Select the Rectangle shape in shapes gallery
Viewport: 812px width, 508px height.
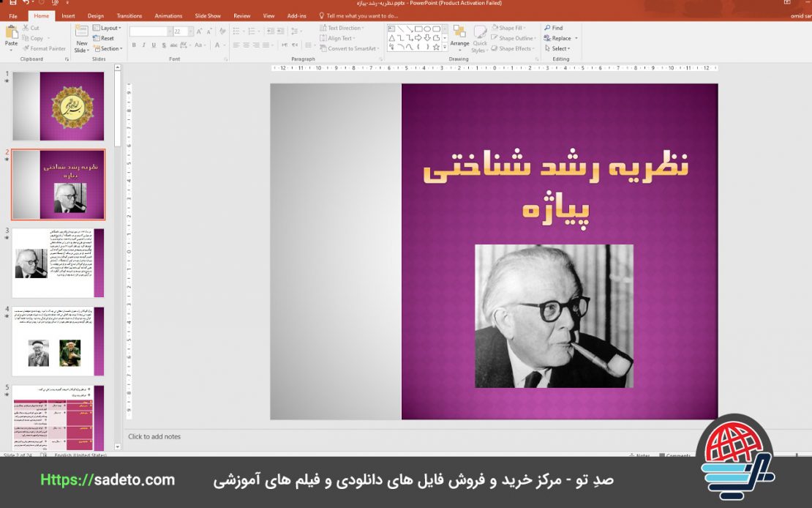pyautogui.click(x=418, y=29)
